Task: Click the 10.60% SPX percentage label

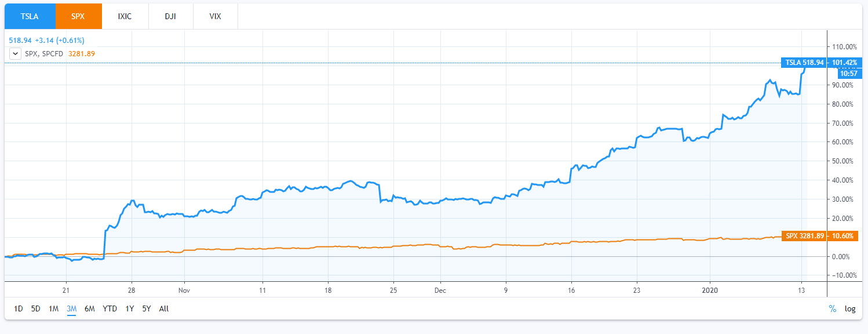Action: (843, 236)
